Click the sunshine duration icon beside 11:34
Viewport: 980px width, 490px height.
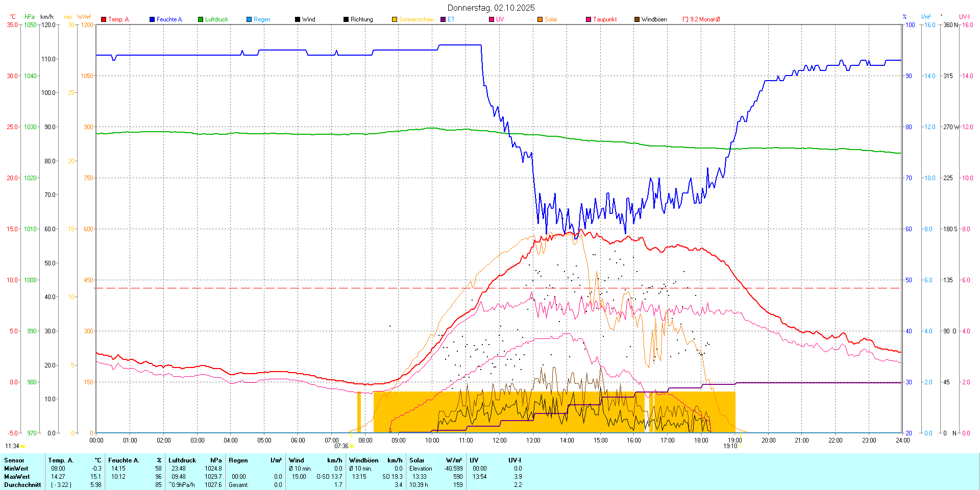(23, 446)
